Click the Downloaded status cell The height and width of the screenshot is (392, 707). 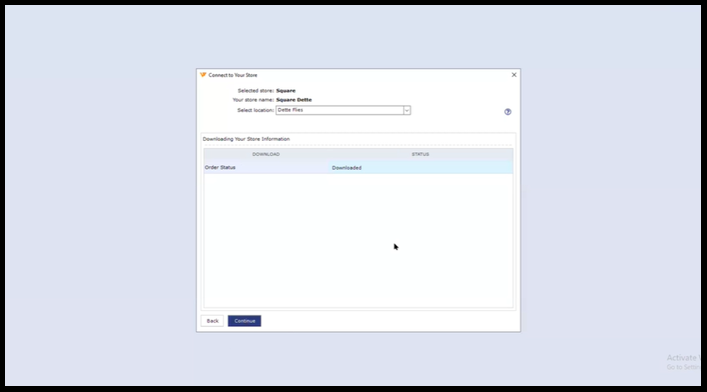coord(347,168)
